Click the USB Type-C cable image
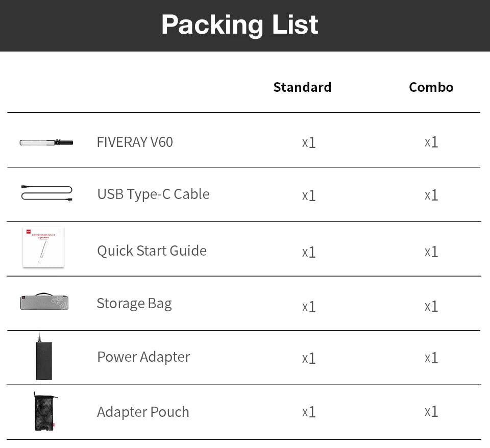This screenshot has height=448, width=490. [x=46, y=193]
